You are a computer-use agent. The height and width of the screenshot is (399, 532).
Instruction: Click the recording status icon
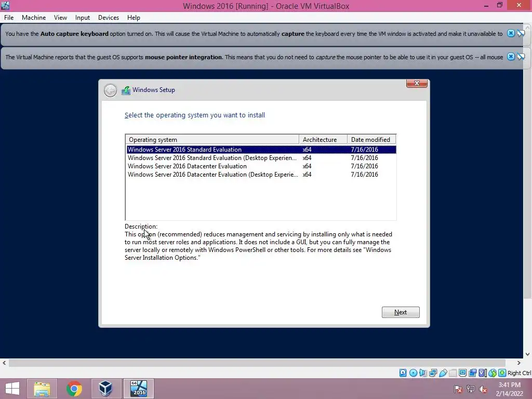point(472,373)
